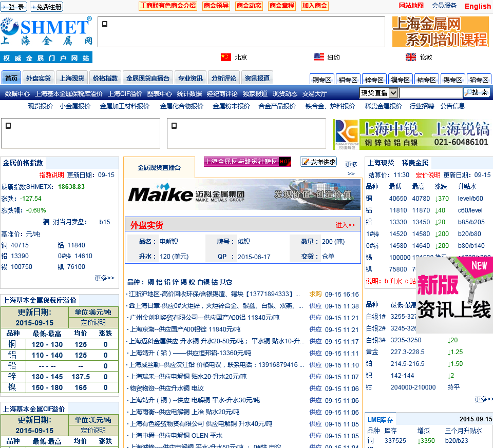Click the red 指数说明 link

click(51, 175)
